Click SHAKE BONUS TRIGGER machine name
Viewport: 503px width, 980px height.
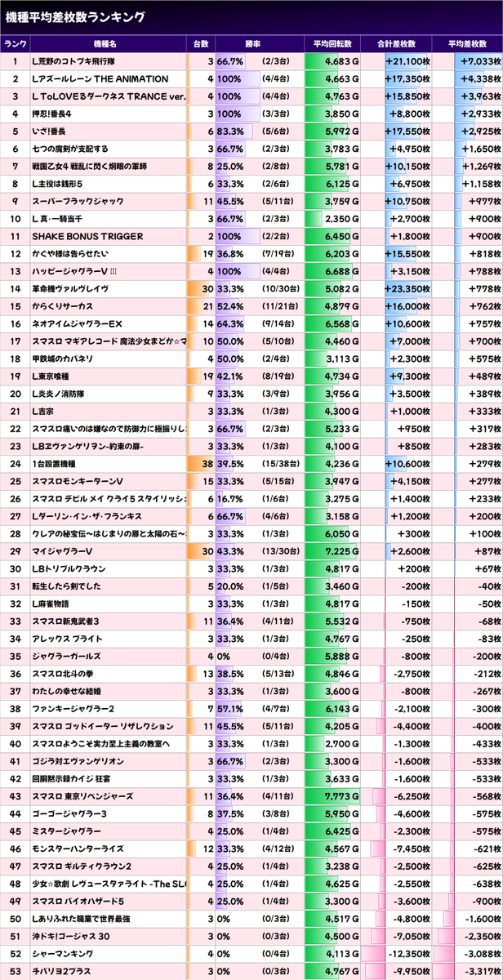click(87, 236)
